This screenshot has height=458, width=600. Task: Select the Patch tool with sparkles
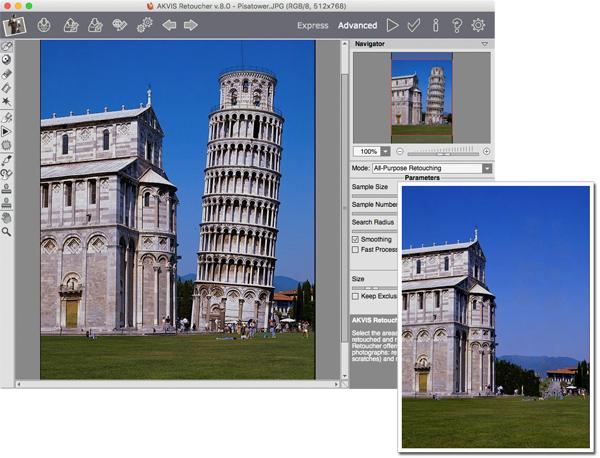point(7,117)
